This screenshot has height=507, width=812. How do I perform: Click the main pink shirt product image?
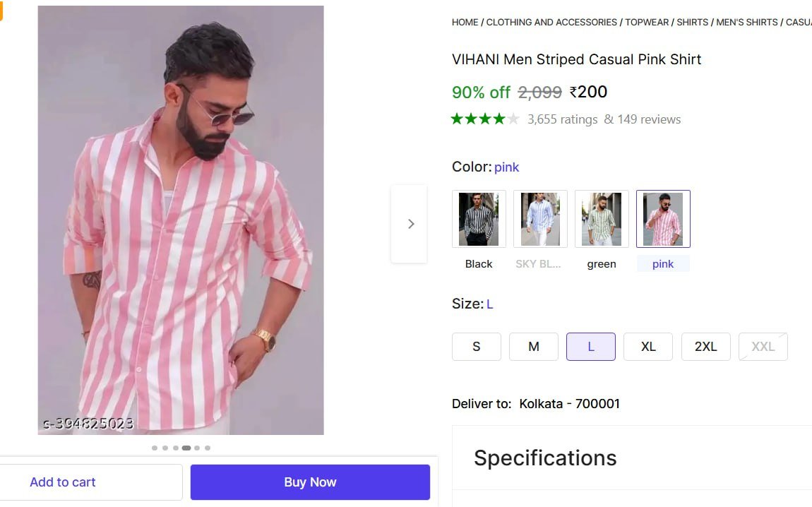pos(181,220)
